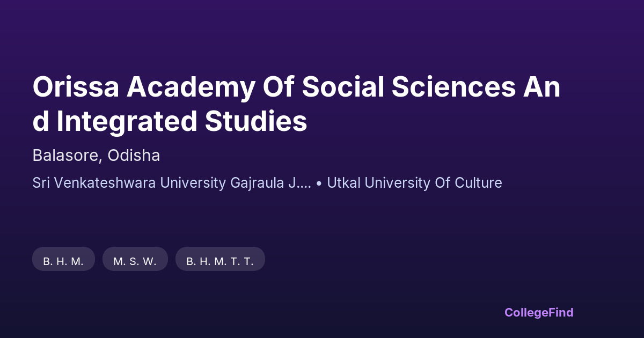Screen dimensions: 644x338
Task: Click the word "Gajraula" in the affiliation
Action: [257, 183]
